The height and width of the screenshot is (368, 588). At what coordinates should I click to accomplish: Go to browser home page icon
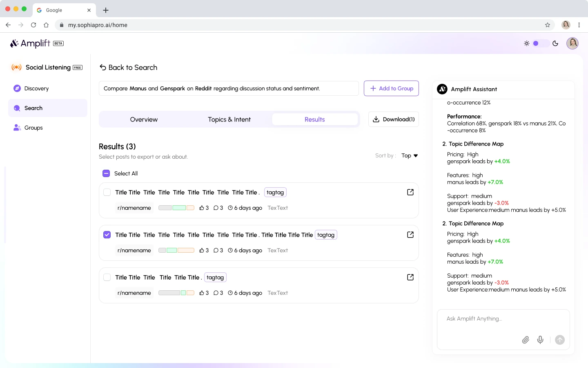[x=46, y=25]
